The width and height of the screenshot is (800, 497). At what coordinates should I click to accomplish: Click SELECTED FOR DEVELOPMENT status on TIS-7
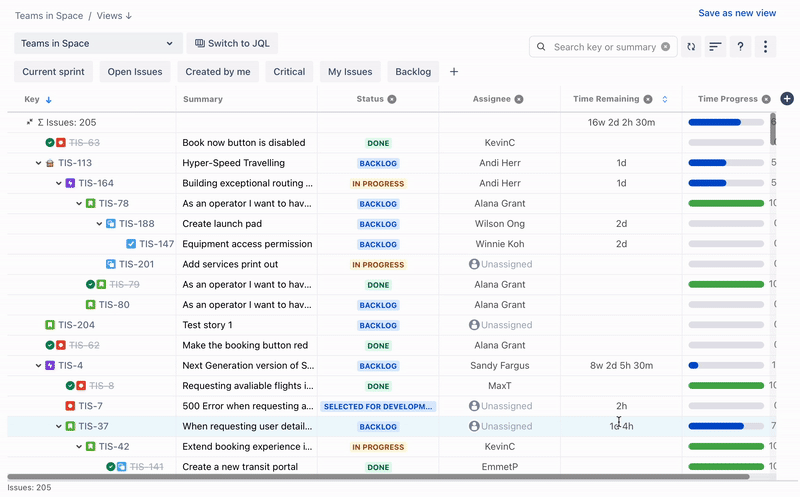click(x=378, y=407)
